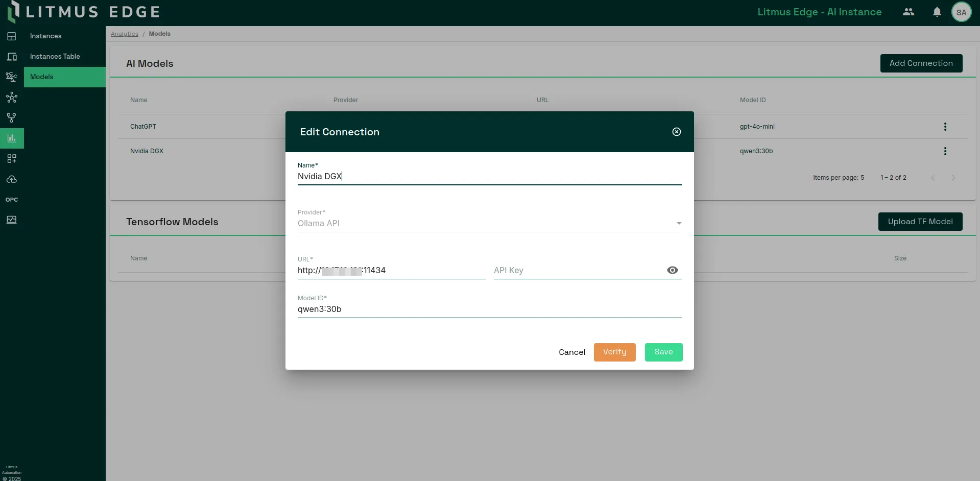980x481 pixels.
Task: Click the Nvidia DGX name cell in table
Action: pos(147,151)
